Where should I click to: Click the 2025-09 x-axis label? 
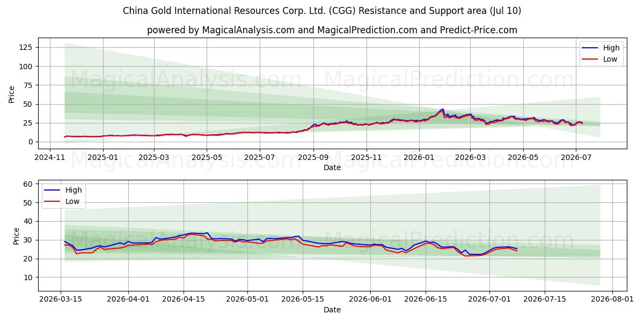[x=313, y=157]
